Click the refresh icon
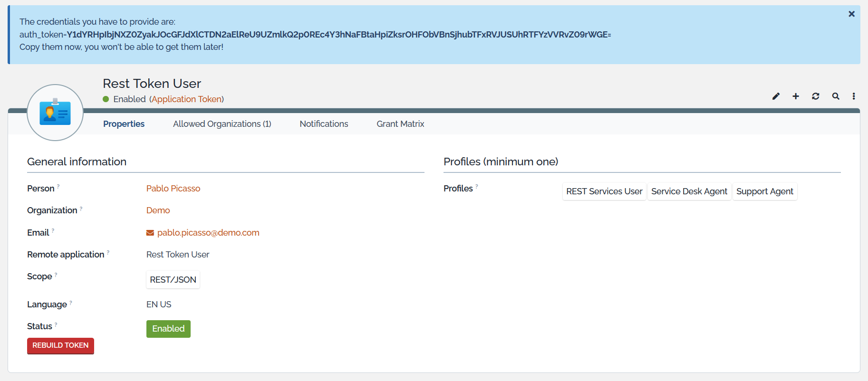This screenshot has width=868, height=381. coord(816,96)
